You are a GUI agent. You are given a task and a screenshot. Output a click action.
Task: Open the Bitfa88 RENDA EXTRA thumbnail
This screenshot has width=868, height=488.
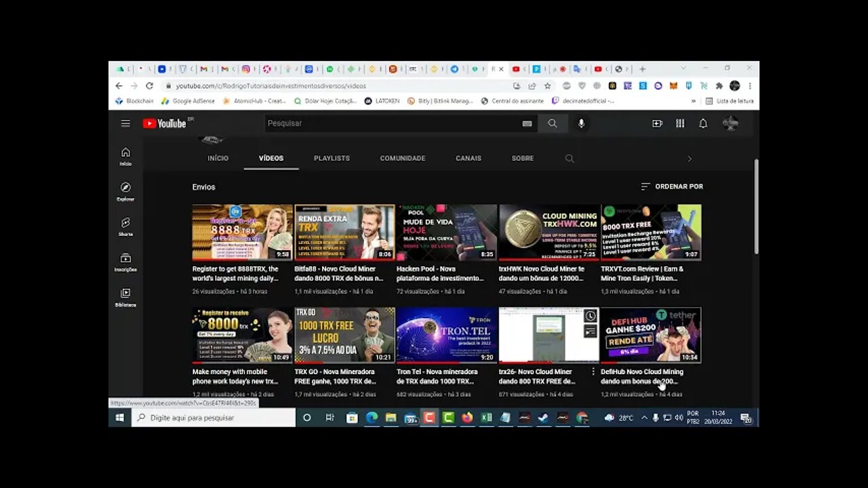tap(344, 232)
